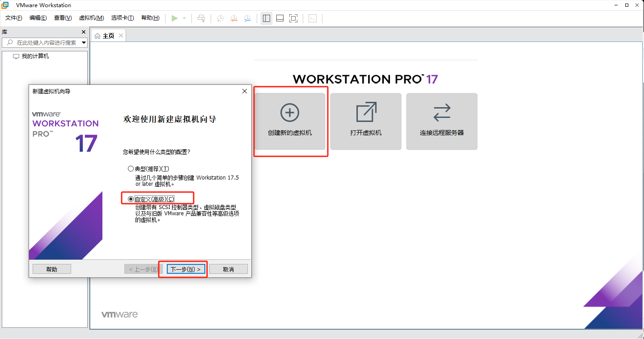Close the 新建虚拟机向导 dialog
The height and width of the screenshot is (339, 644).
click(244, 91)
